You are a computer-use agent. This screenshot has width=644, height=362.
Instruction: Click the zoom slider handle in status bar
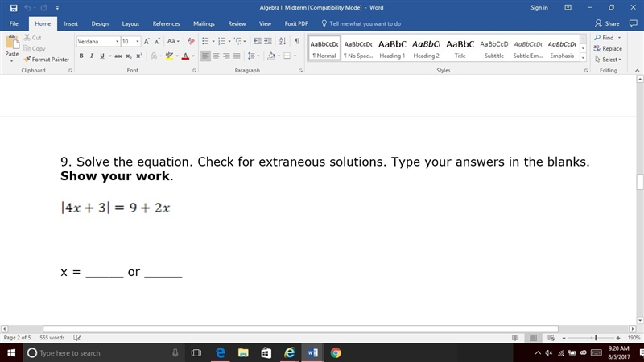(x=596, y=338)
